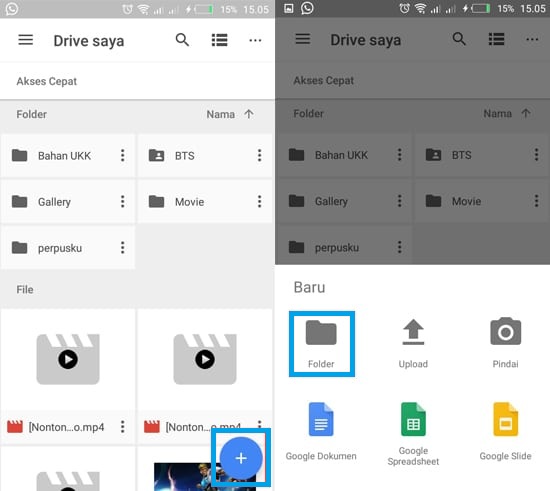
Task: Tap top overflow dots in right dimmed screen
Action: [532, 39]
